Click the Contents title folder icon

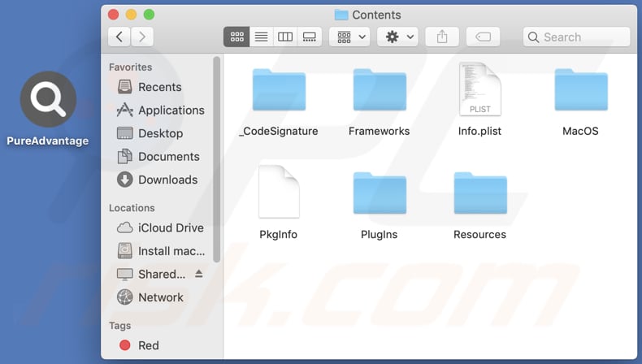341,15
